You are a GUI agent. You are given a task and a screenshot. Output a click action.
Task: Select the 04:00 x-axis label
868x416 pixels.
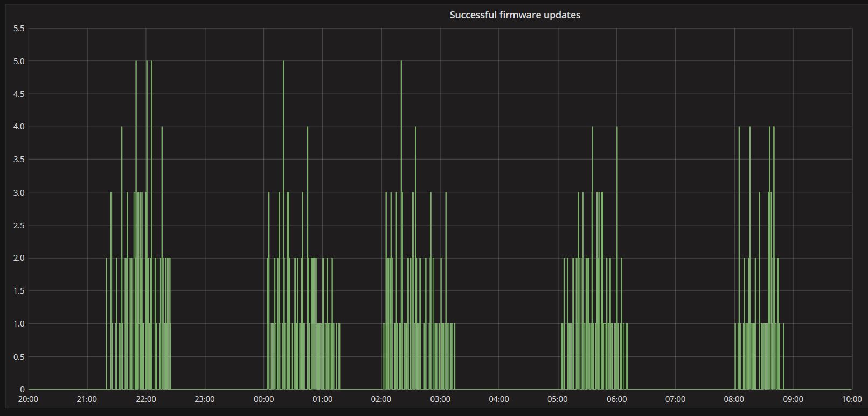[498, 399]
